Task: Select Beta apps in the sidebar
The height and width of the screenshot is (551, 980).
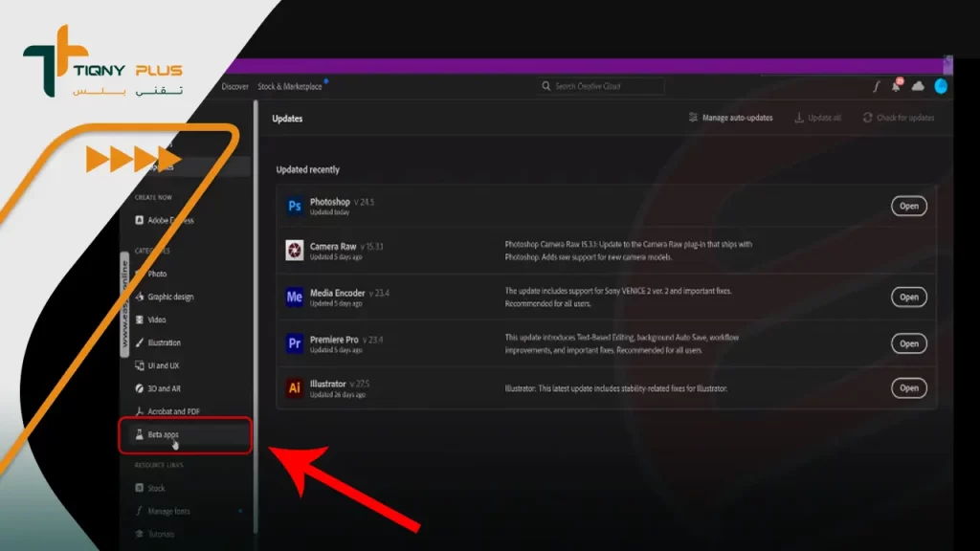Action: coord(163,434)
